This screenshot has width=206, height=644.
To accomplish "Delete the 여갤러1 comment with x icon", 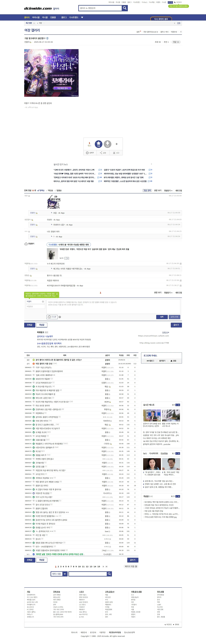I will (181, 263).
